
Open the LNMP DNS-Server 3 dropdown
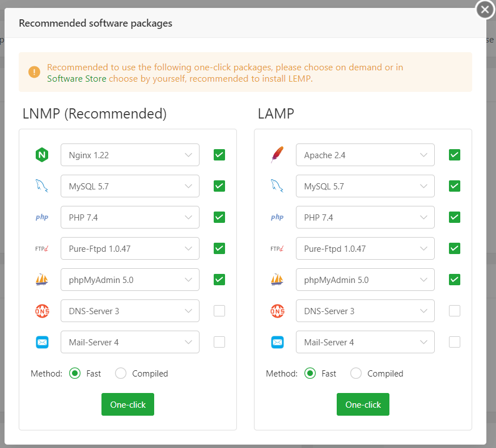click(x=130, y=311)
